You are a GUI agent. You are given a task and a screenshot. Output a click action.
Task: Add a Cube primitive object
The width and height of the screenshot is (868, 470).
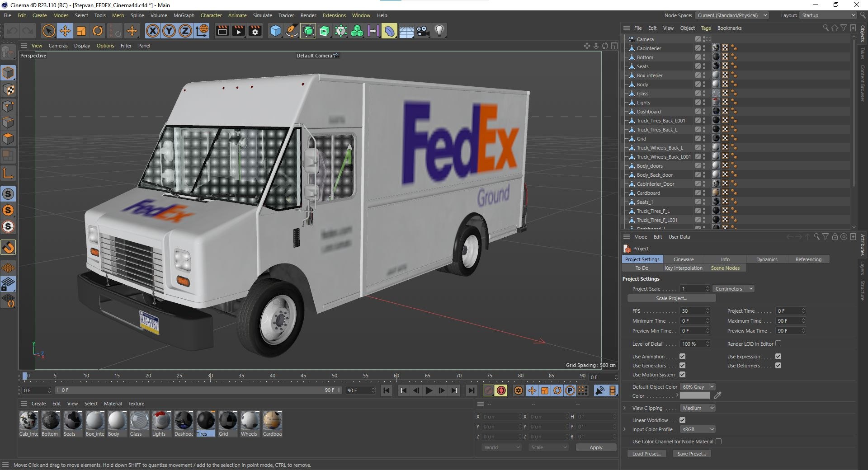(x=275, y=31)
